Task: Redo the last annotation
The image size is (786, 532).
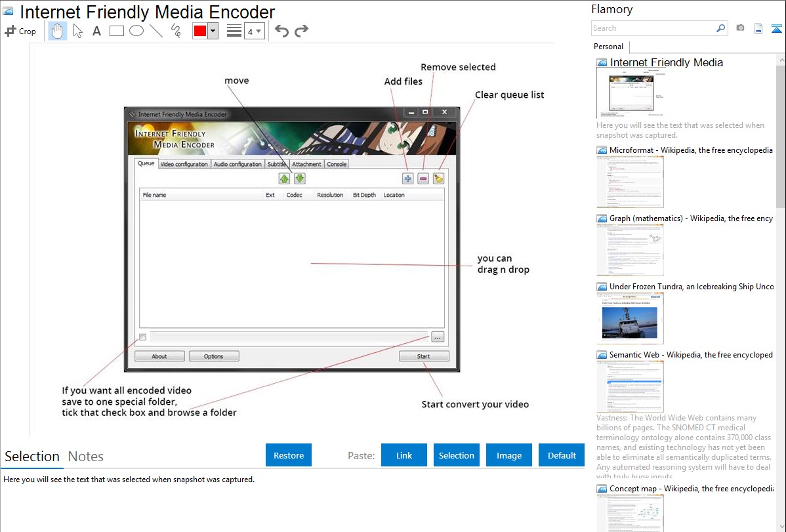Action: 301,31
